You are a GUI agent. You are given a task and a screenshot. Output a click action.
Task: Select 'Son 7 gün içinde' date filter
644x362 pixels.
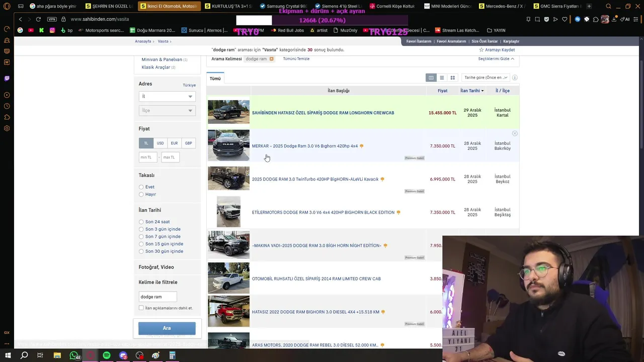click(x=141, y=236)
